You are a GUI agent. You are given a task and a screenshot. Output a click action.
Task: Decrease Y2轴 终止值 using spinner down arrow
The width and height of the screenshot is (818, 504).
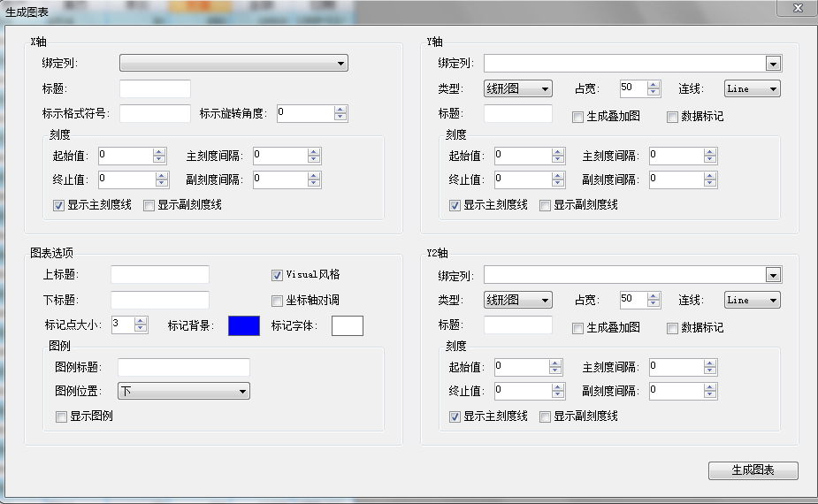(x=555, y=394)
